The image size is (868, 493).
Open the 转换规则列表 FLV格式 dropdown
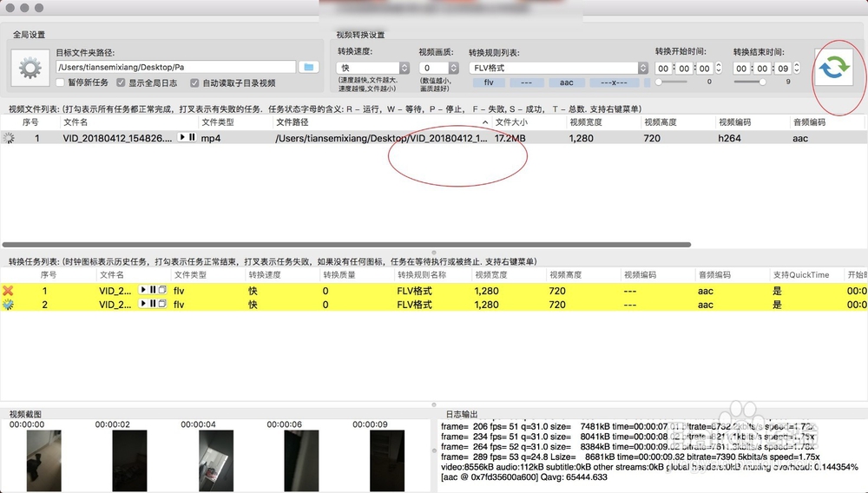[x=558, y=68]
